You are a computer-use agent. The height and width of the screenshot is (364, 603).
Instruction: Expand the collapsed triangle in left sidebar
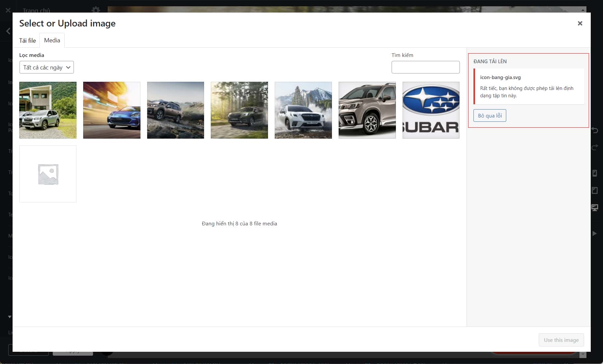pos(10,317)
